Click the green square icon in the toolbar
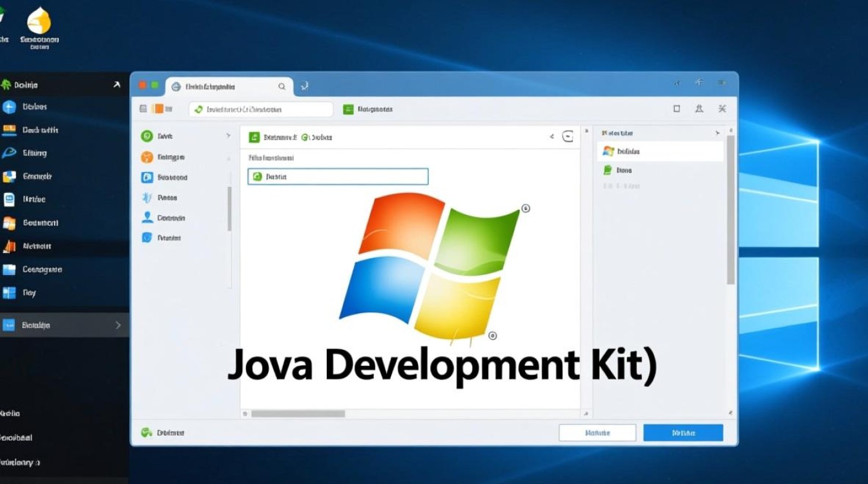The image size is (868, 484). (348, 109)
